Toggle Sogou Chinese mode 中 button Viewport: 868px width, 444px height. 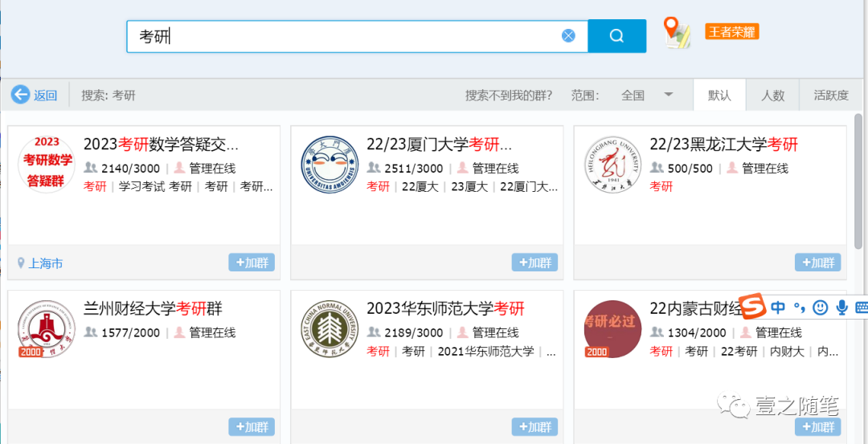point(778,307)
